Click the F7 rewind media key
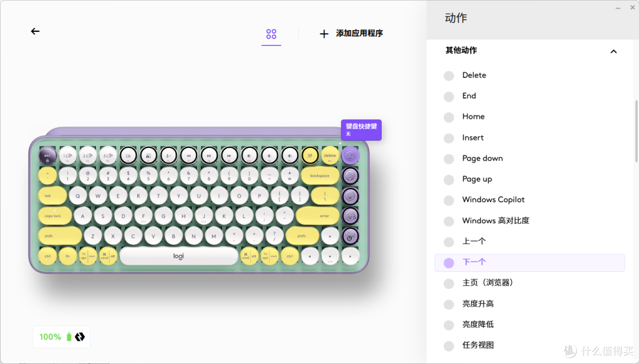This screenshot has width=639, height=364. pyautogui.click(x=189, y=155)
